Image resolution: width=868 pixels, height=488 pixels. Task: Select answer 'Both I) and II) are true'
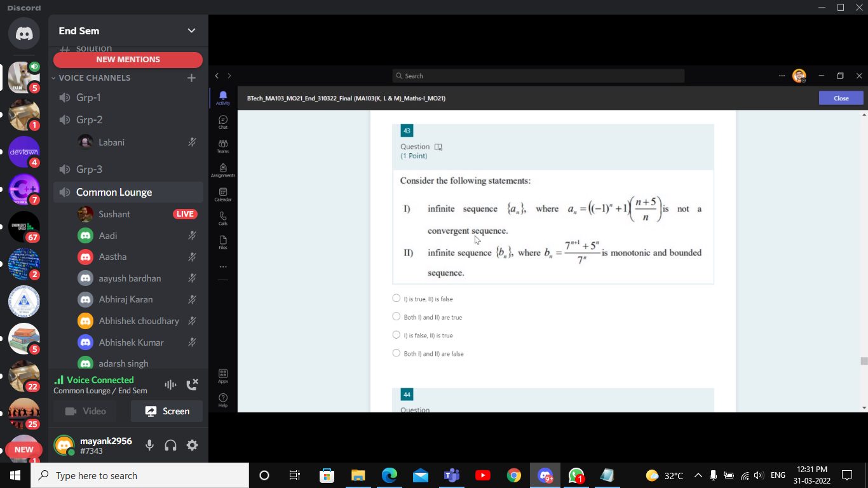click(x=396, y=316)
